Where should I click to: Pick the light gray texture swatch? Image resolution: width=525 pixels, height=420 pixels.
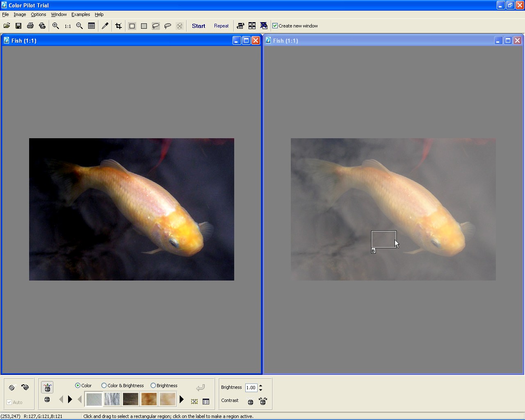[x=94, y=399]
